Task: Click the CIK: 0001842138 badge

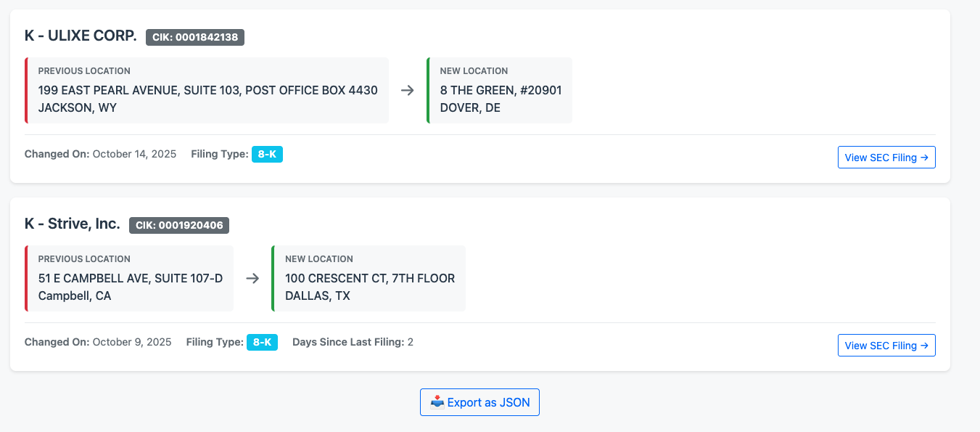Action: tap(194, 37)
